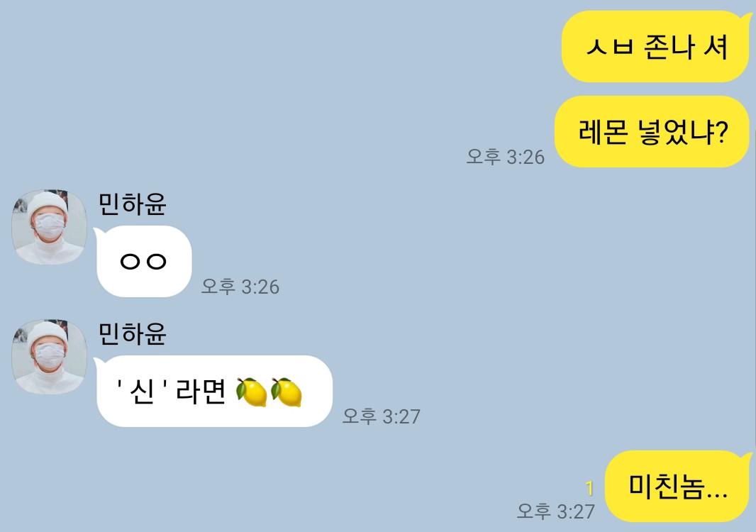Image resolution: width=756 pixels, height=532 pixels.
Task: Tap the second lemon emoji
Action: point(287,392)
